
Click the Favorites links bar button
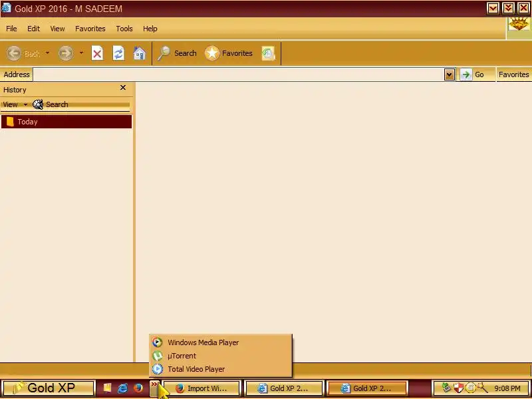(513, 74)
